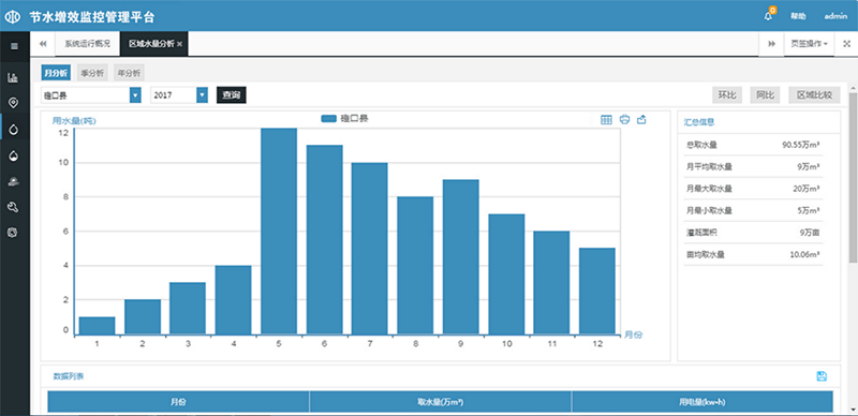Screen dimensions: 858x416
Task: Select the 季分析 quarterly analysis tab
Action: click(x=92, y=73)
